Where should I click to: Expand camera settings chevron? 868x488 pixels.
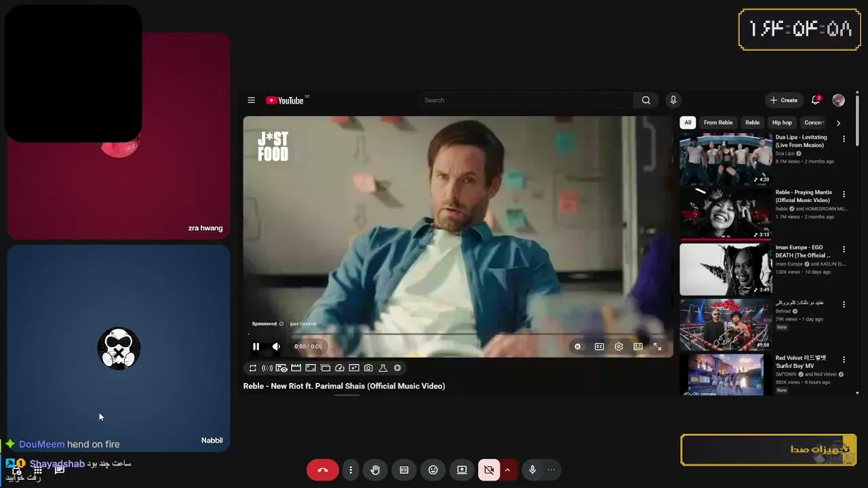coord(507,470)
